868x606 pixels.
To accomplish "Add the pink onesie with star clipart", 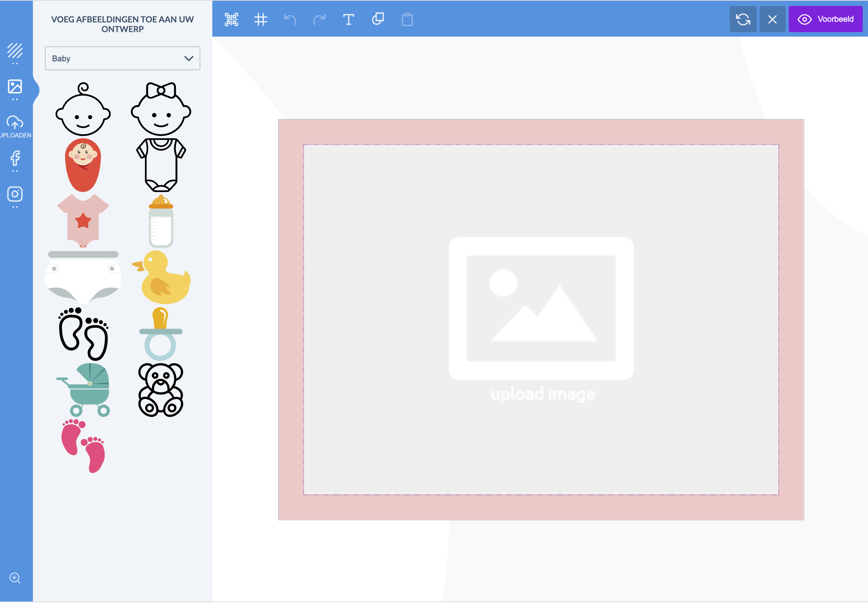I will pyautogui.click(x=83, y=221).
